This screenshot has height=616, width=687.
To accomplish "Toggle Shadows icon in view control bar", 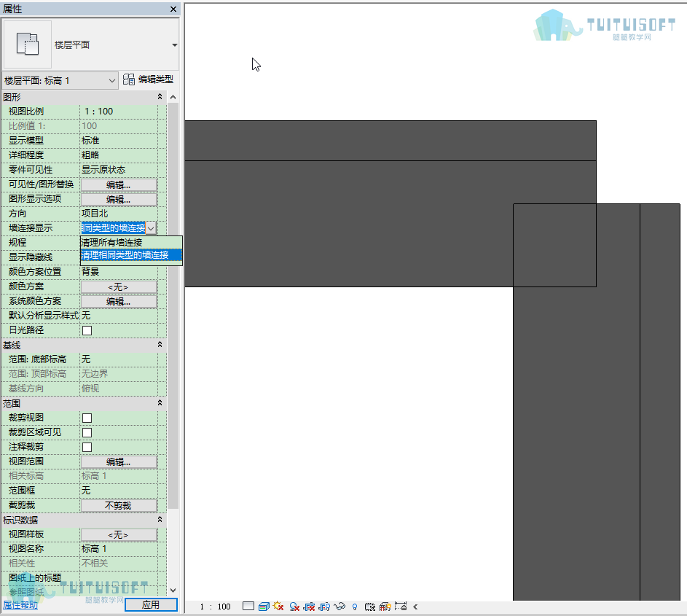I will click(x=294, y=607).
